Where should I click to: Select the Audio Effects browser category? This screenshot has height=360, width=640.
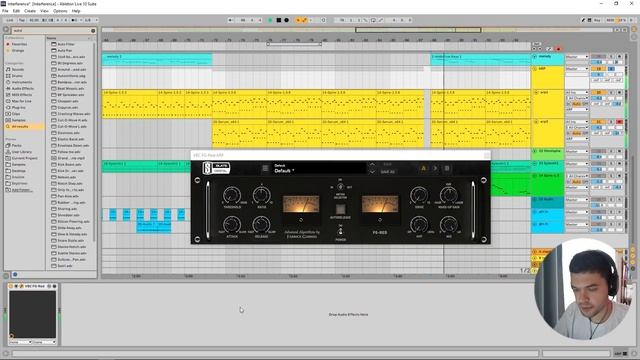click(22, 89)
